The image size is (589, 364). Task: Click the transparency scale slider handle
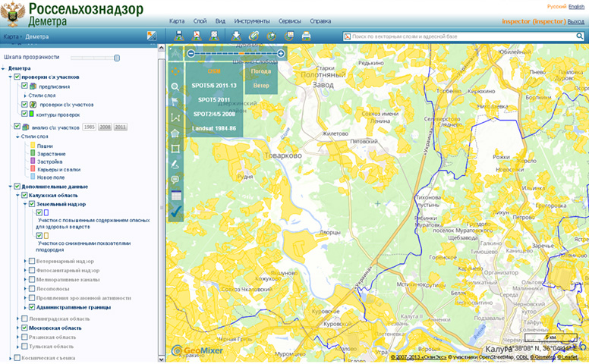point(117,58)
